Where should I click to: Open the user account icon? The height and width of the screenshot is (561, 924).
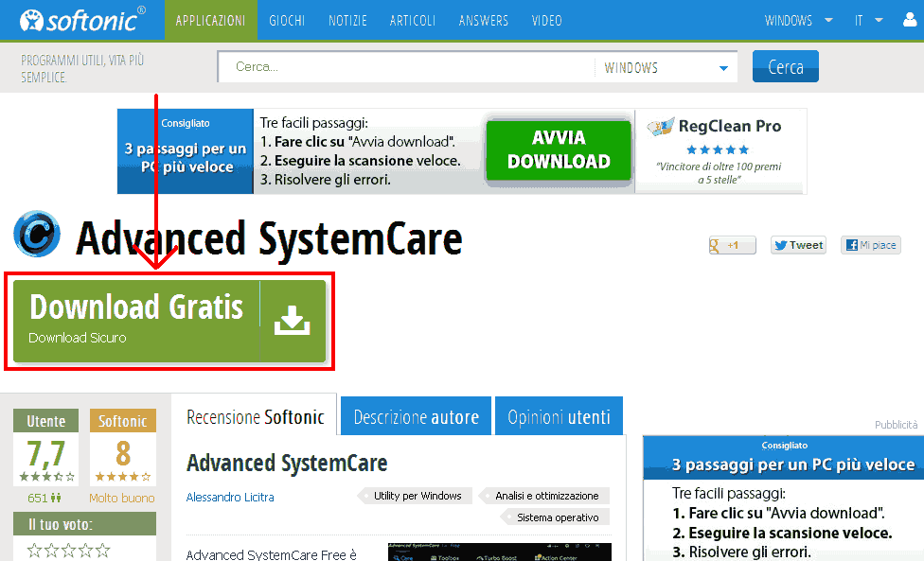click(910, 20)
